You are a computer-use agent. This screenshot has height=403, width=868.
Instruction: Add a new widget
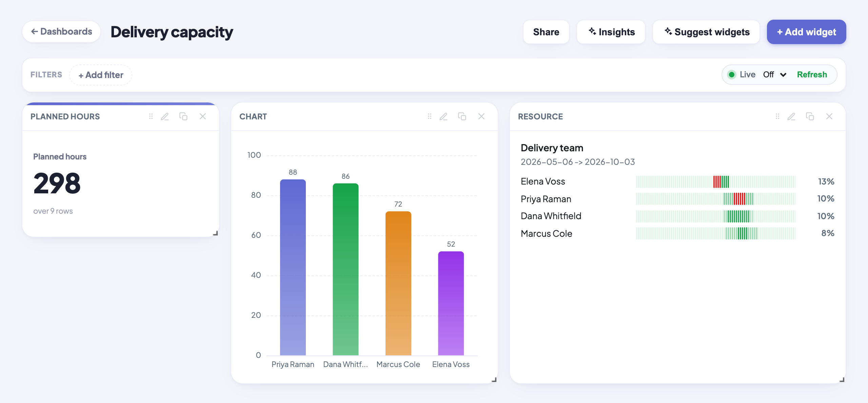tap(806, 32)
